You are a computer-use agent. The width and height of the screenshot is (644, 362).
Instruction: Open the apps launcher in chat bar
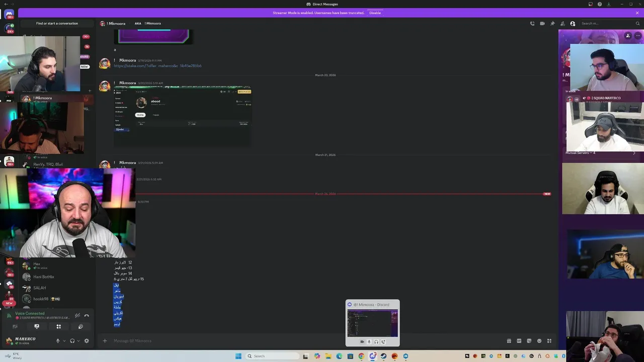coord(549,341)
